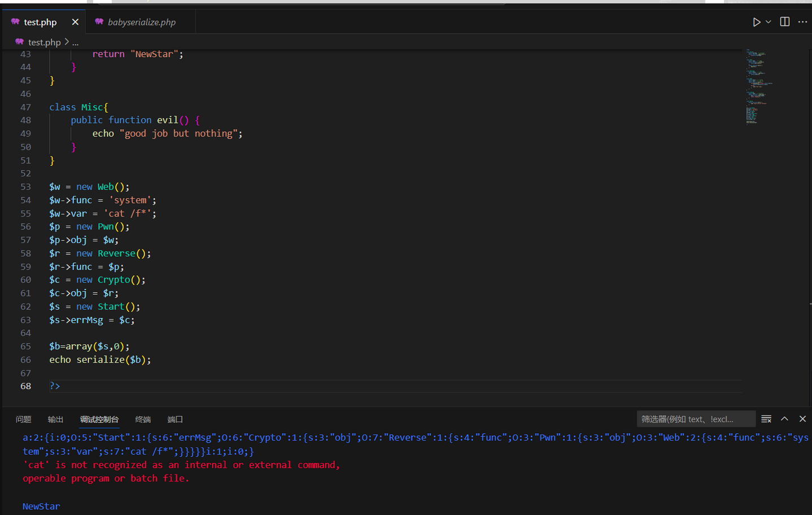Click the '$s->errMsg = $c;' line
The height and width of the screenshot is (515, 812).
point(92,320)
